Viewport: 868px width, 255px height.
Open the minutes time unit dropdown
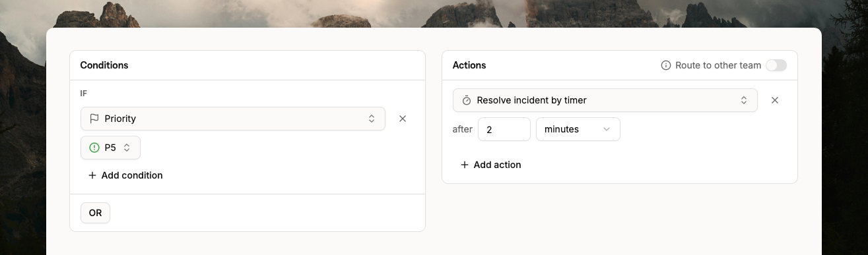coord(578,129)
